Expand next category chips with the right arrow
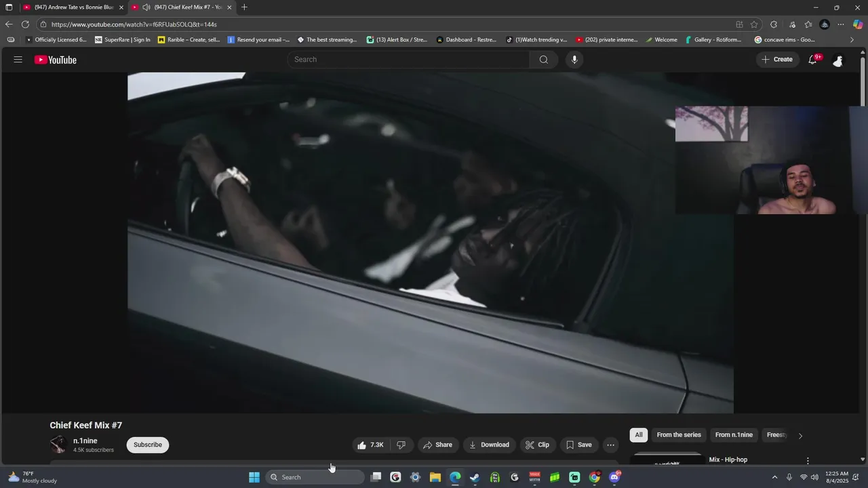Screen dimensions: 868x488 (800, 436)
